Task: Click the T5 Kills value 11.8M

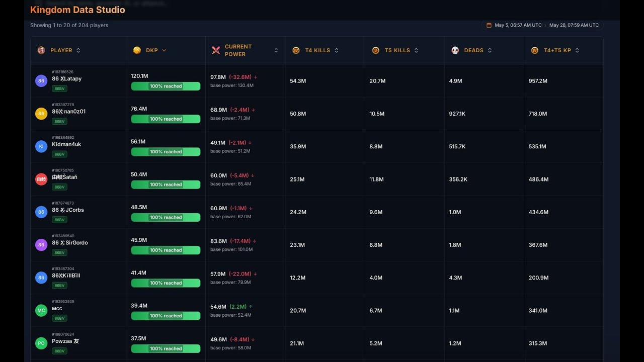Action: point(377,179)
